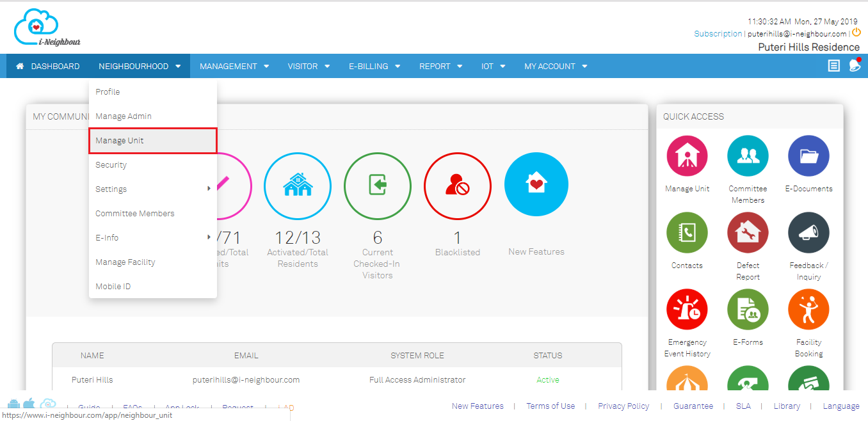Open the dark green cards quick access icon
Image resolution: width=868 pixels, height=421 pixels.
tap(808, 379)
